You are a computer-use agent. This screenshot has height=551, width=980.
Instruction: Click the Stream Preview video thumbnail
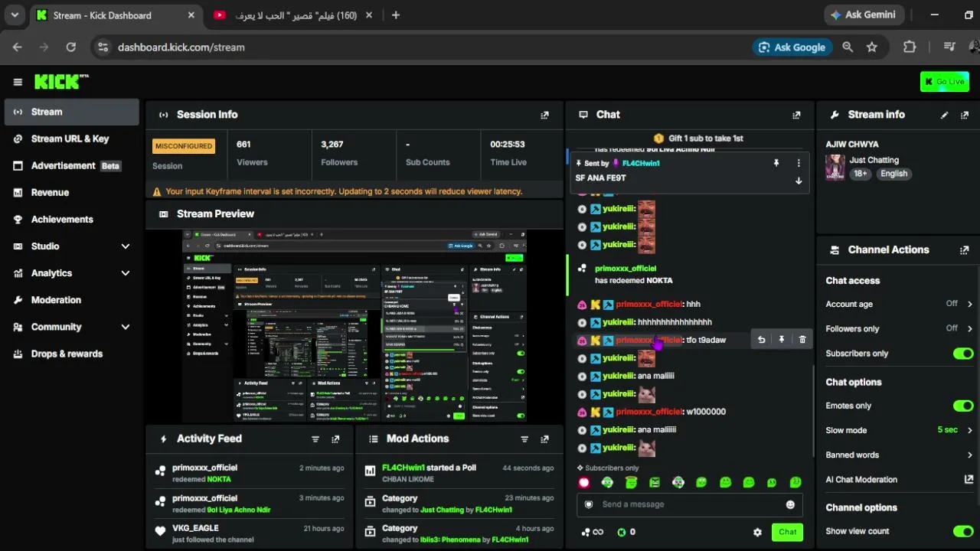click(354, 325)
